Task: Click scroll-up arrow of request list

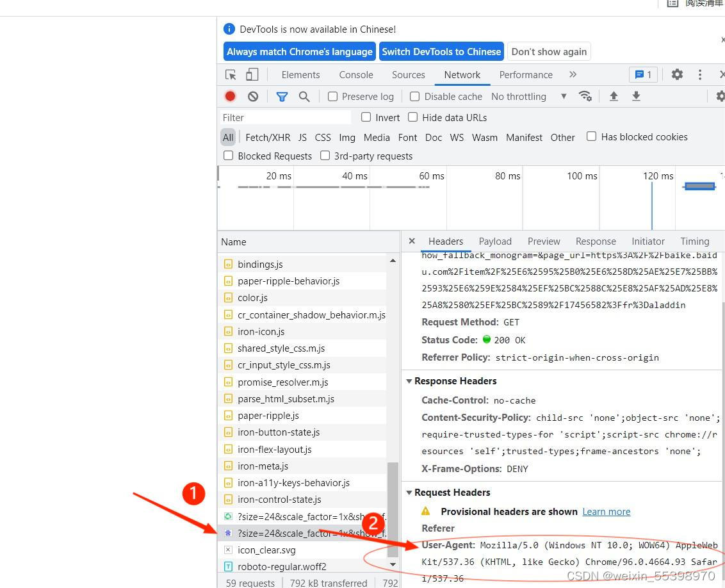Action: 393,261
